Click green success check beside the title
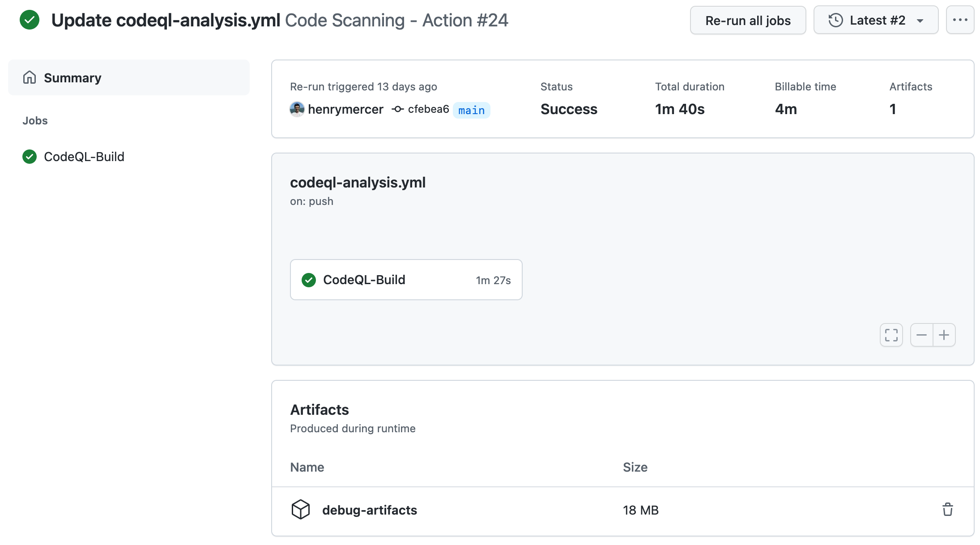This screenshot has width=980, height=545. [x=30, y=20]
